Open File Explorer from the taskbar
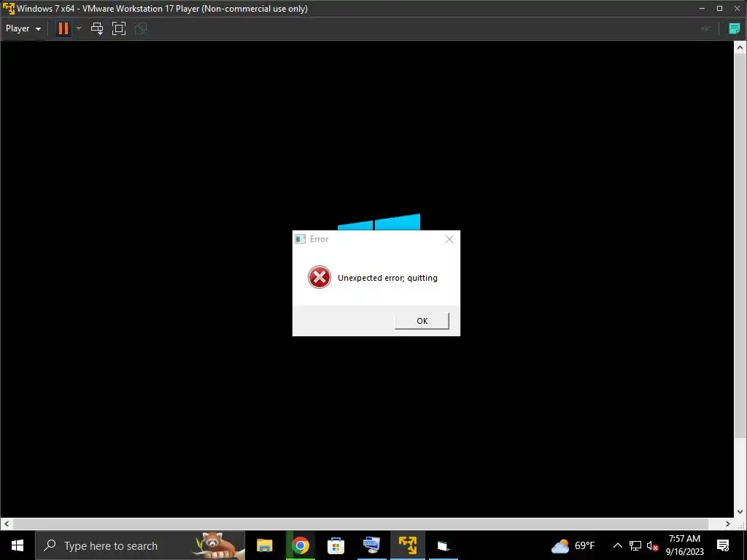Image resolution: width=747 pixels, height=560 pixels. tap(264, 545)
